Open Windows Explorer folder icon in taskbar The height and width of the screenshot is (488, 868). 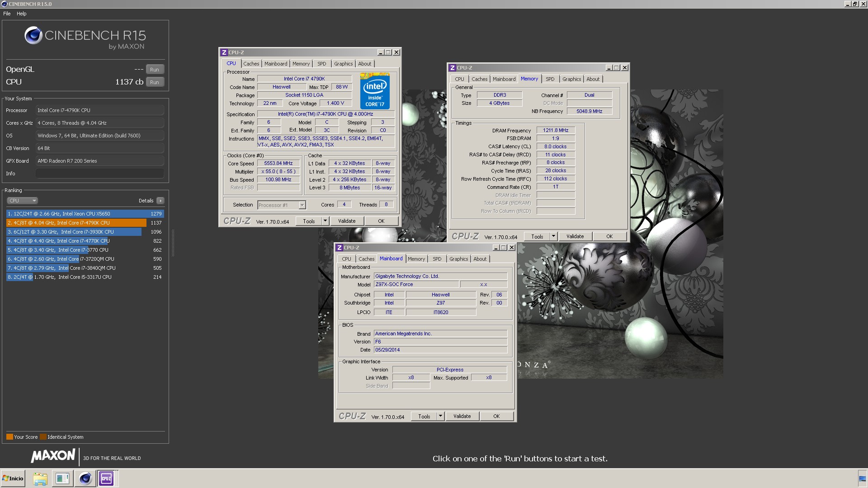(x=40, y=479)
